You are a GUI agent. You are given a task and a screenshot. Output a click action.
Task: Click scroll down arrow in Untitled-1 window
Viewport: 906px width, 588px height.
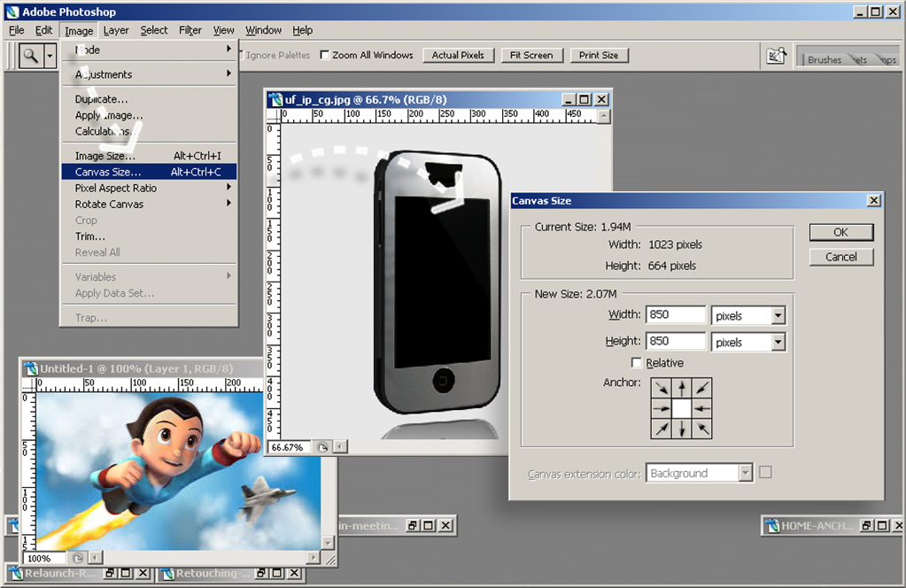(x=329, y=543)
